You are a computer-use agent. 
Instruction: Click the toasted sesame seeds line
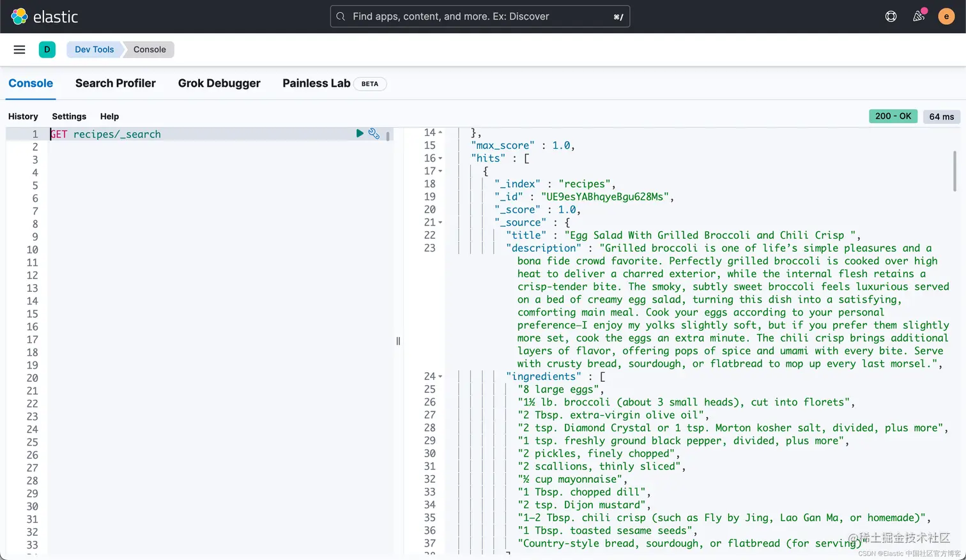(608, 530)
